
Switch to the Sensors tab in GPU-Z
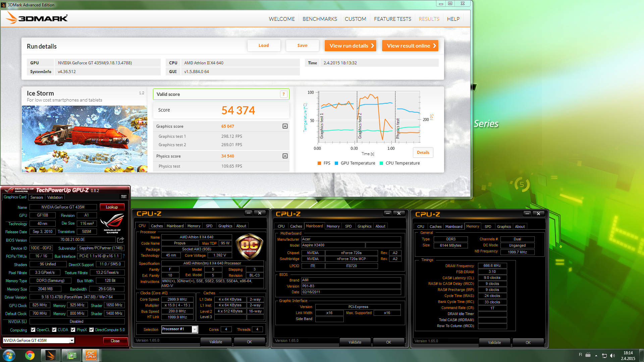pyautogui.click(x=37, y=197)
